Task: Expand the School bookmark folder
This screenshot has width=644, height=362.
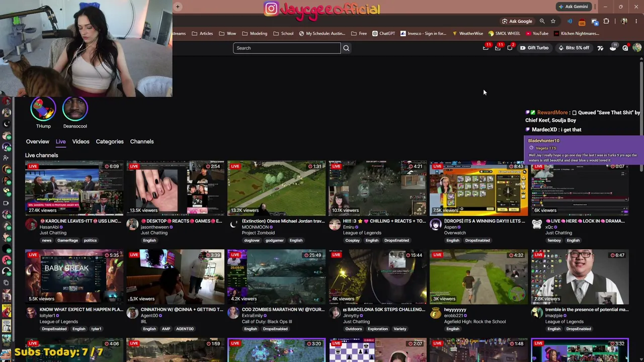Action: tap(283, 34)
